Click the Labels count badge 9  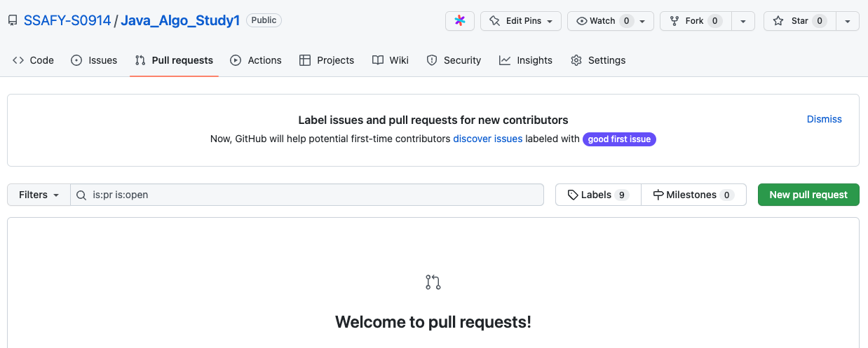[x=621, y=195]
